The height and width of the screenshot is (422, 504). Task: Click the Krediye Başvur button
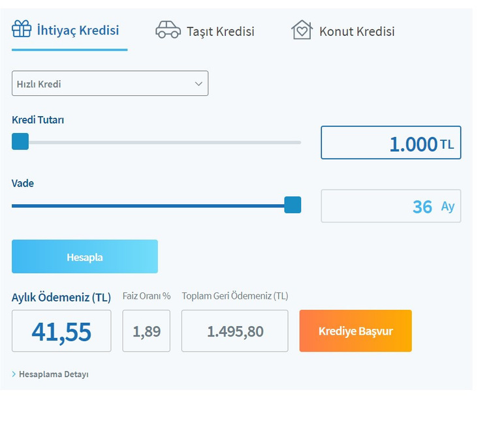tap(356, 331)
